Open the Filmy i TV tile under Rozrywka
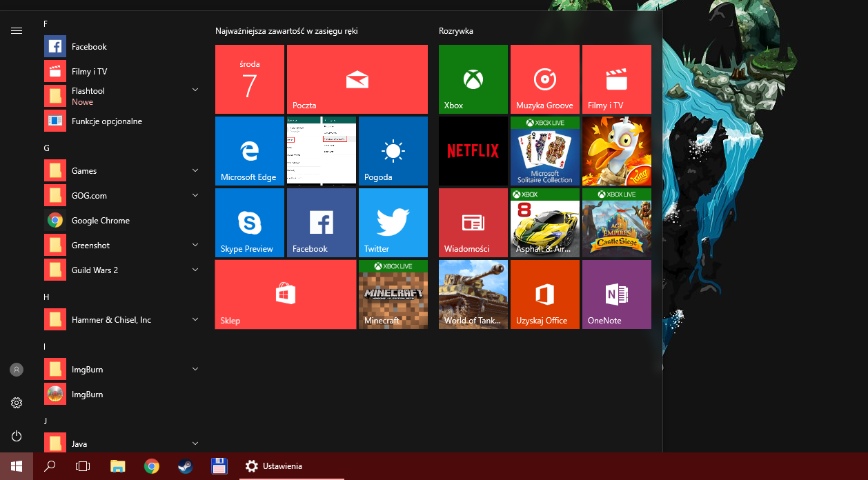This screenshot has width=868, height=480. click(x=617, y=79)
